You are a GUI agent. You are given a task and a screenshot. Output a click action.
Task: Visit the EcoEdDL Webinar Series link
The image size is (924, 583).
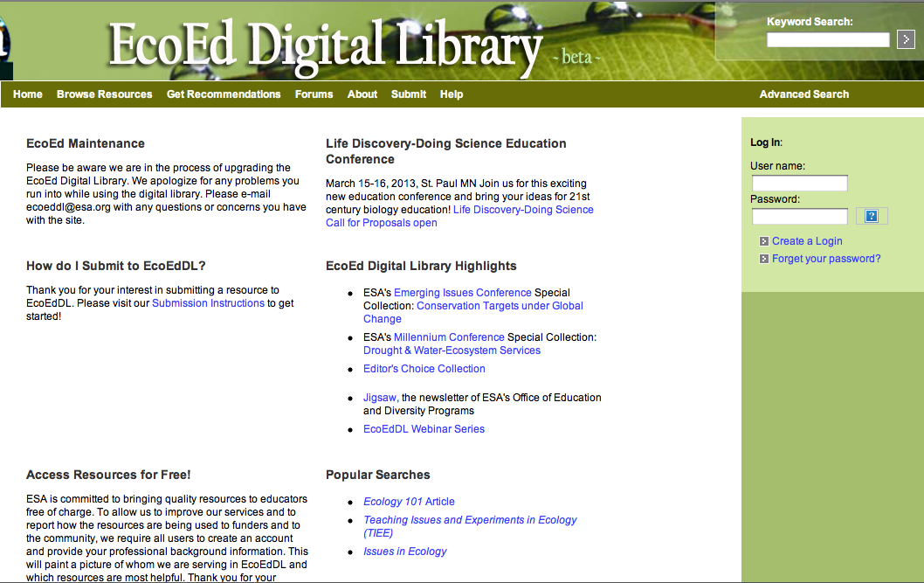(x=424, y=429)
